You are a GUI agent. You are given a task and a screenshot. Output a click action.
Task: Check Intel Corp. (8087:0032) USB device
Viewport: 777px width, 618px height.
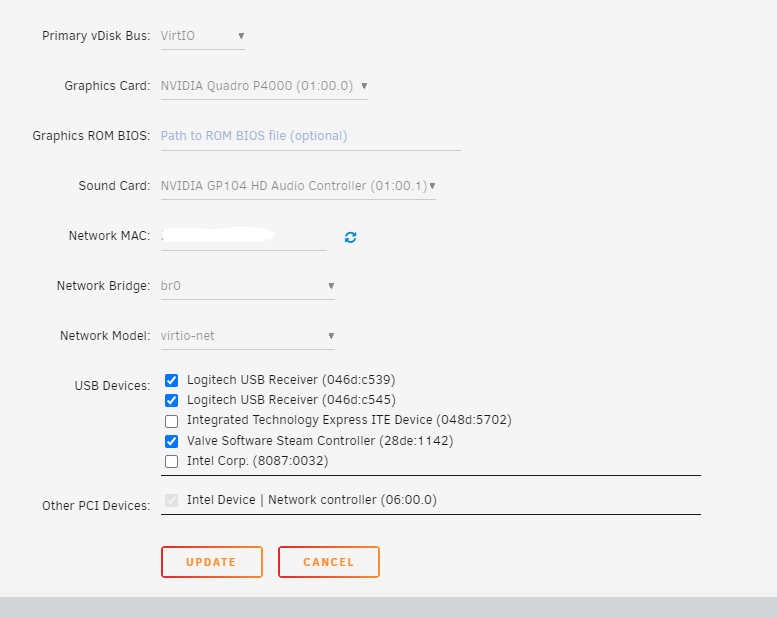[171, 461]
